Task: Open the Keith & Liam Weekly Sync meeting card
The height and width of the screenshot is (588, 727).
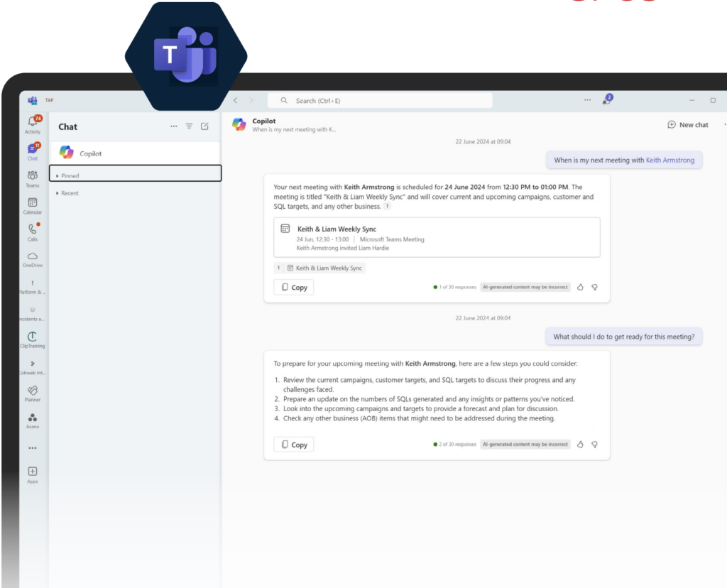Action: (437, 237)
